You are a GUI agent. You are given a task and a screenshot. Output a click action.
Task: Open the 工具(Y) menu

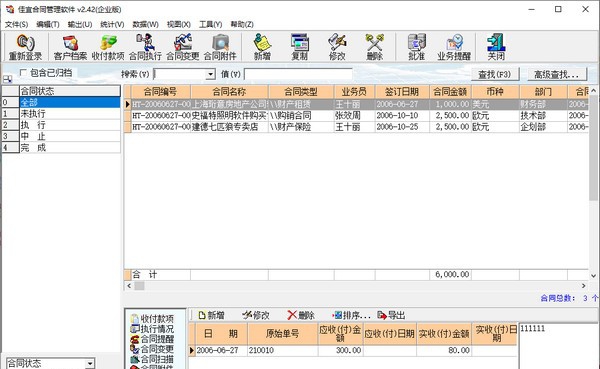click(x=210, y=24)
